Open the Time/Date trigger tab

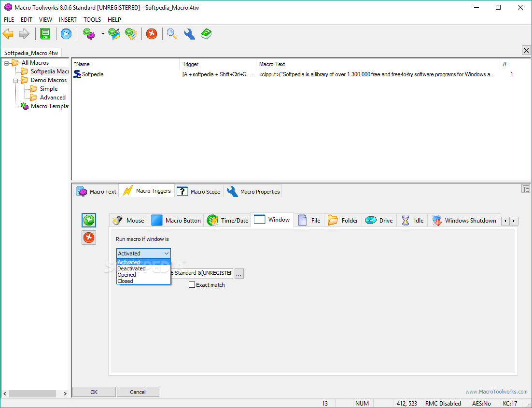227,221
